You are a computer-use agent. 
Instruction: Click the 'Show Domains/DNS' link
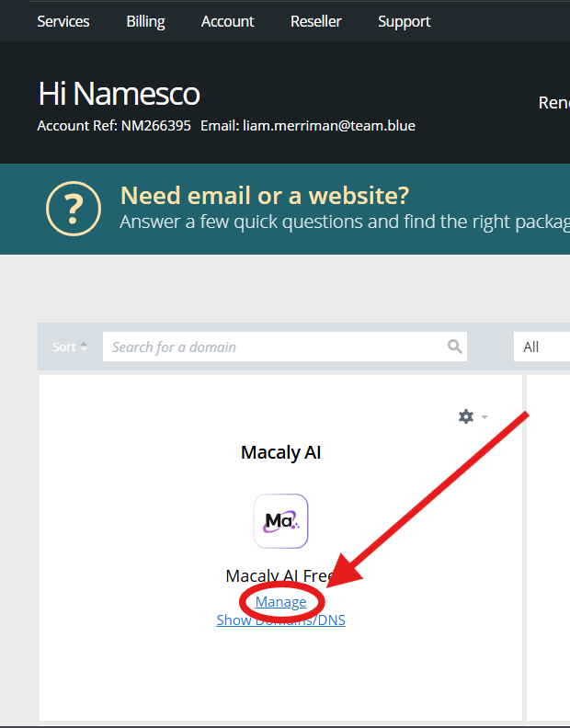pos(281,620)
